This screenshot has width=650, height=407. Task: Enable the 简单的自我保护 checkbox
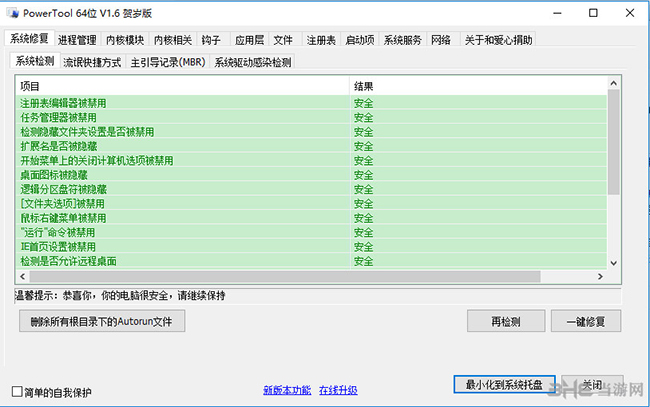[17, 391]
